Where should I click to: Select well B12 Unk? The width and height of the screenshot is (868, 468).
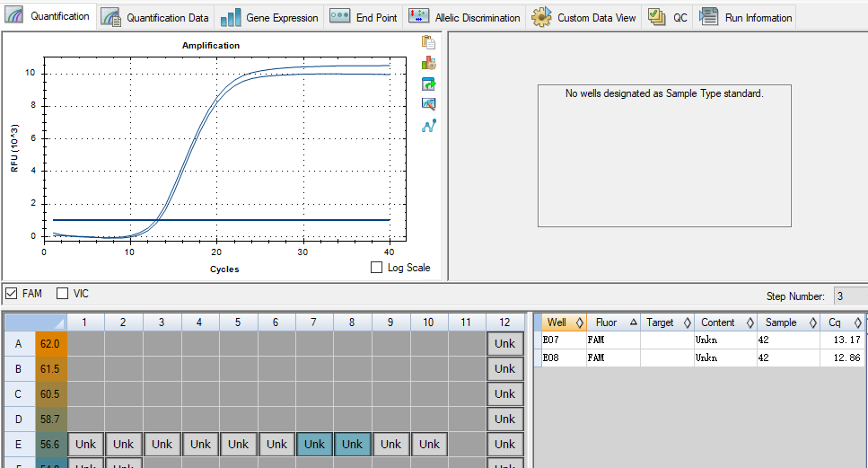tap(504, 369)
